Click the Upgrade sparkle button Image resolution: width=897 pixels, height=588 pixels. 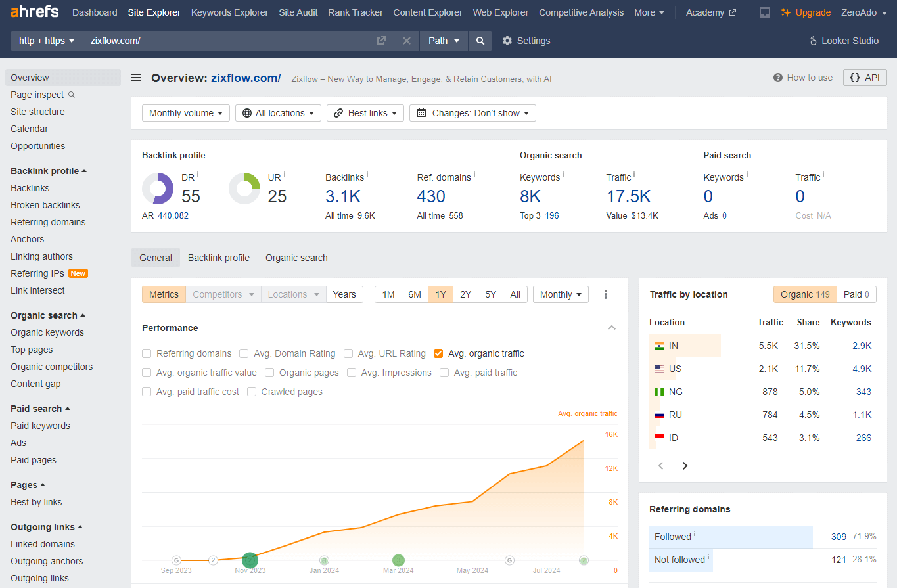806,12
